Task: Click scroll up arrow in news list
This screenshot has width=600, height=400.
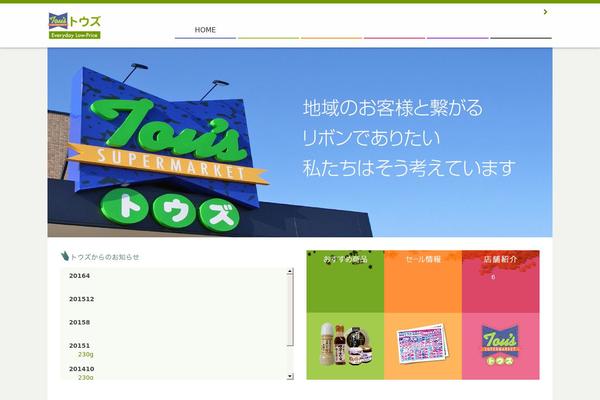Action: coord(290,271)
